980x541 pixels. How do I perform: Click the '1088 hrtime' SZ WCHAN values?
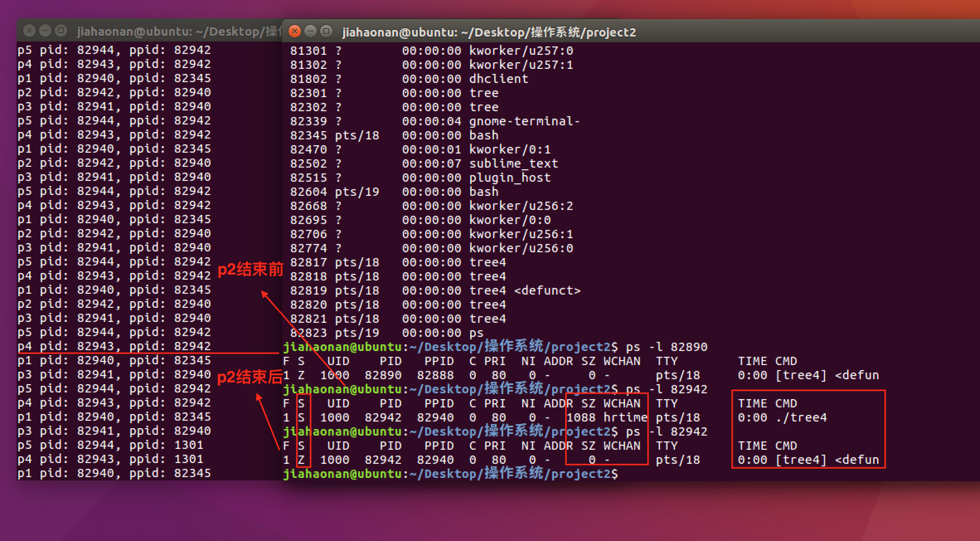point(607,417)
